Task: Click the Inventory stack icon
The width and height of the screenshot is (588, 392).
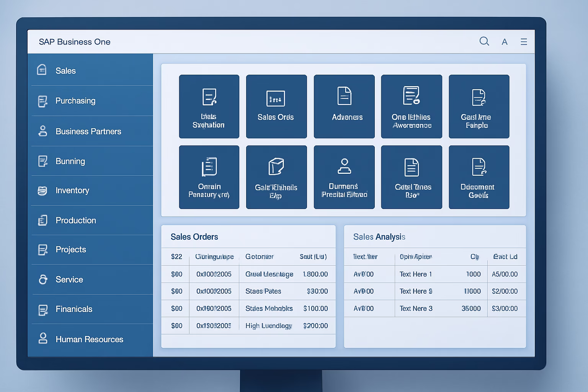Action: tap(42, 191)
